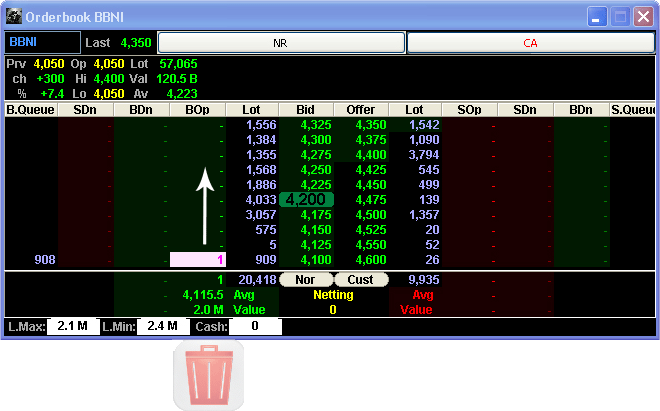
Task: Select bid price 4,100
Action: [316, 260]
